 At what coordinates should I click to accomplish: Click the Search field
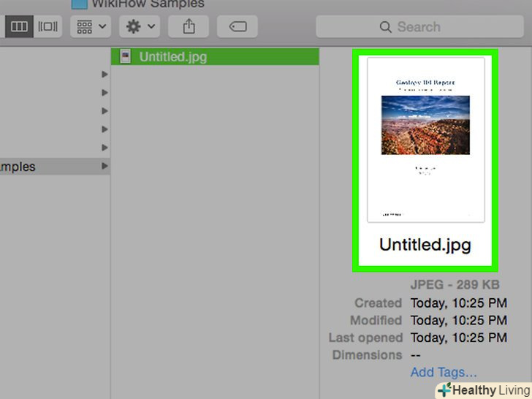pyautogui.click(x=419, y=26)
